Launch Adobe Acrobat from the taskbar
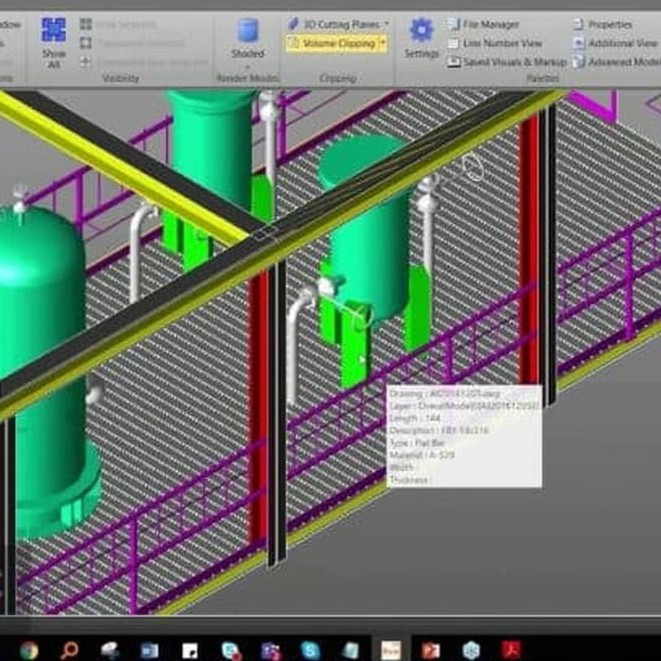The height and width of the screenshot is (661, 661). [513, 650]
